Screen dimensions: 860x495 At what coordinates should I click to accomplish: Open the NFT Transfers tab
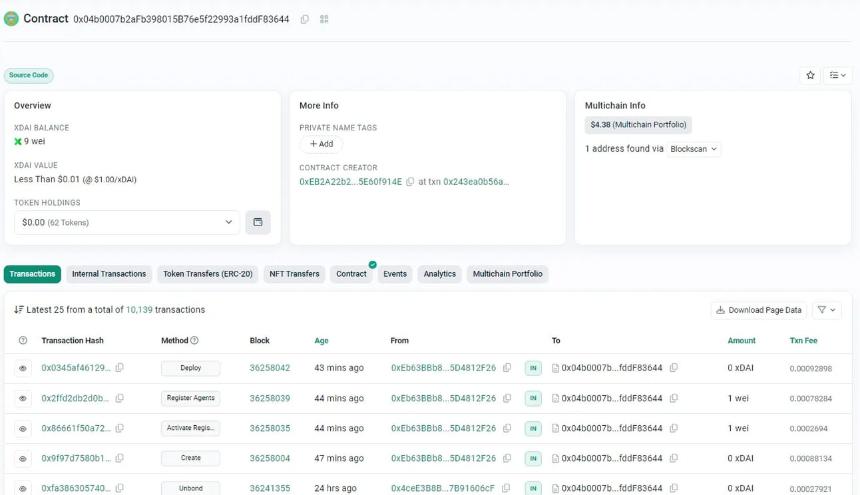click(x=294, y=274)
